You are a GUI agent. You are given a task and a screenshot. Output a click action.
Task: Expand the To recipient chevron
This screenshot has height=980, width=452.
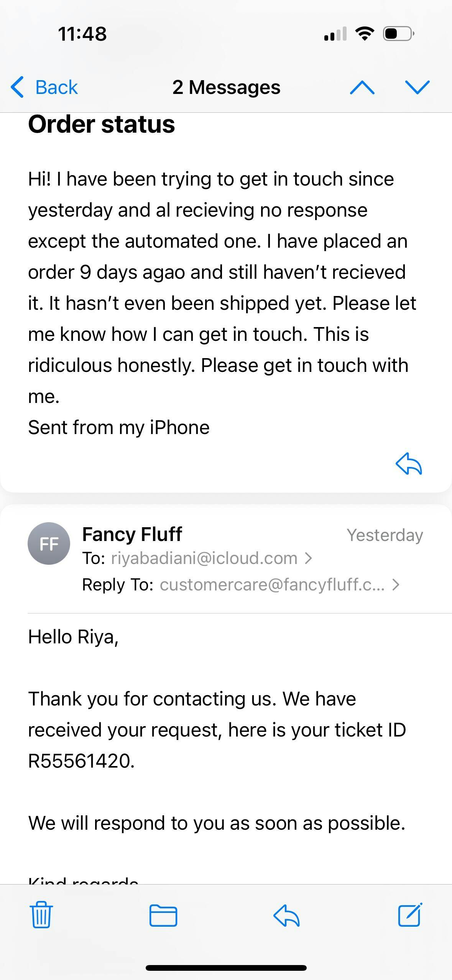[x=309, y=558]
